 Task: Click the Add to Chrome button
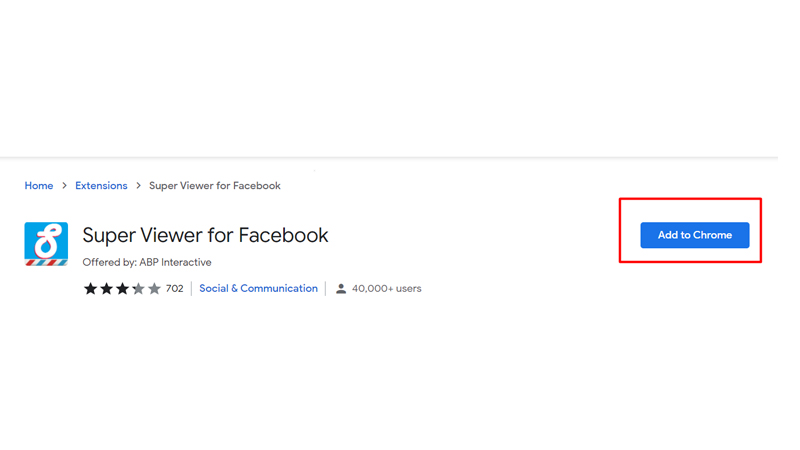point(694,235)
